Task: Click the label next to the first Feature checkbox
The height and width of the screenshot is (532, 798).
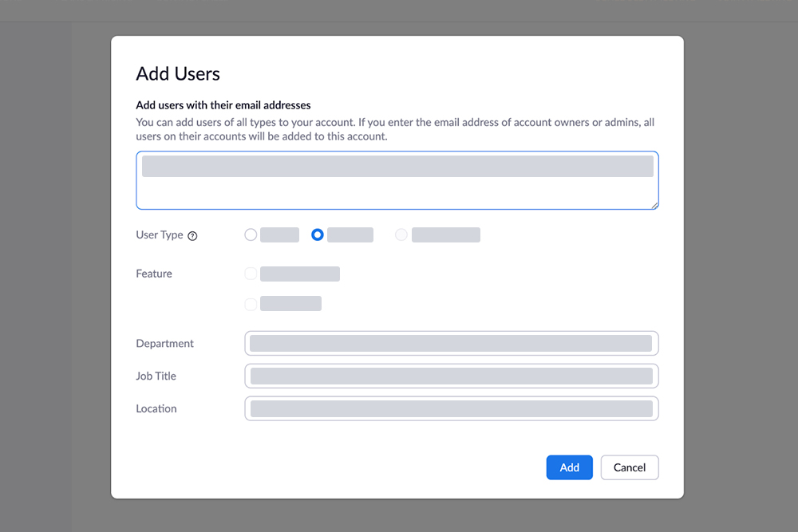Action: [x=301, y=274]
